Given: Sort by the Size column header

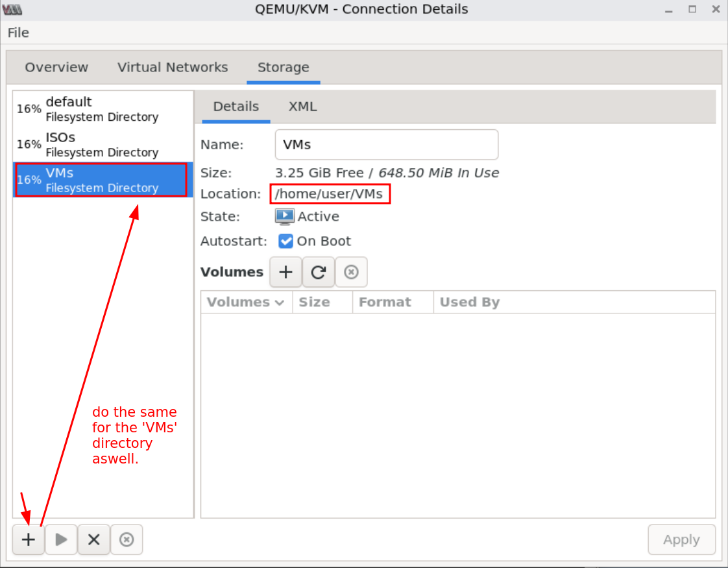Looking at the screenshot, I should [x=322, y=303].
